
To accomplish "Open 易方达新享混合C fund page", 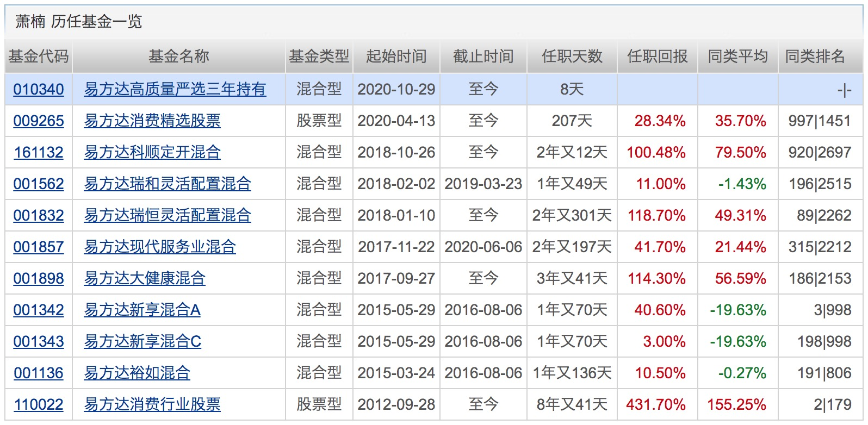I will (x=142, y=341).
